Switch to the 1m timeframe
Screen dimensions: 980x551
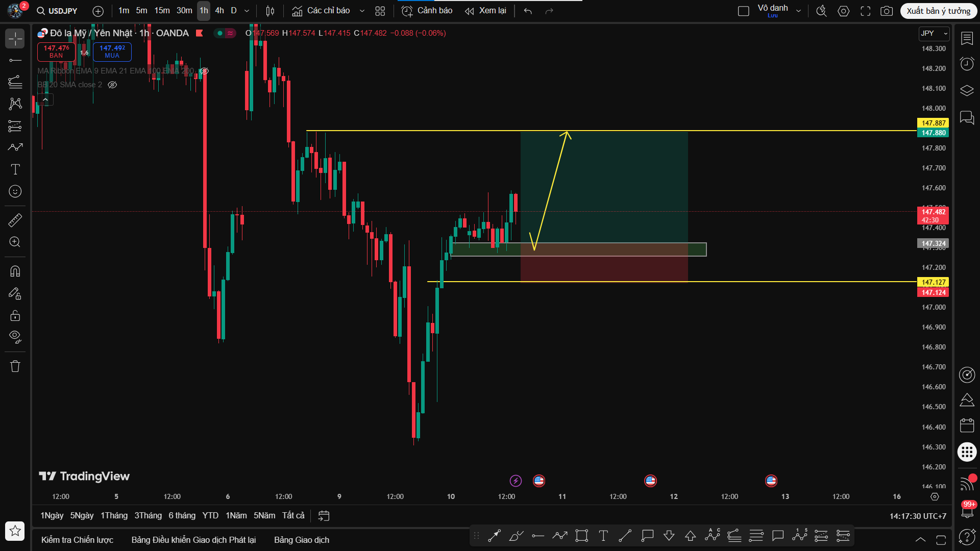tap(124, 11)
